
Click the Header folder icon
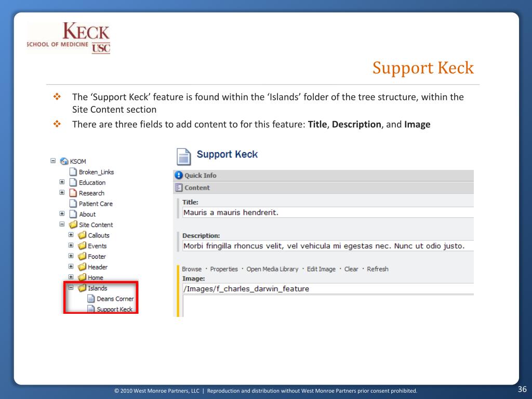click(82, 267)
